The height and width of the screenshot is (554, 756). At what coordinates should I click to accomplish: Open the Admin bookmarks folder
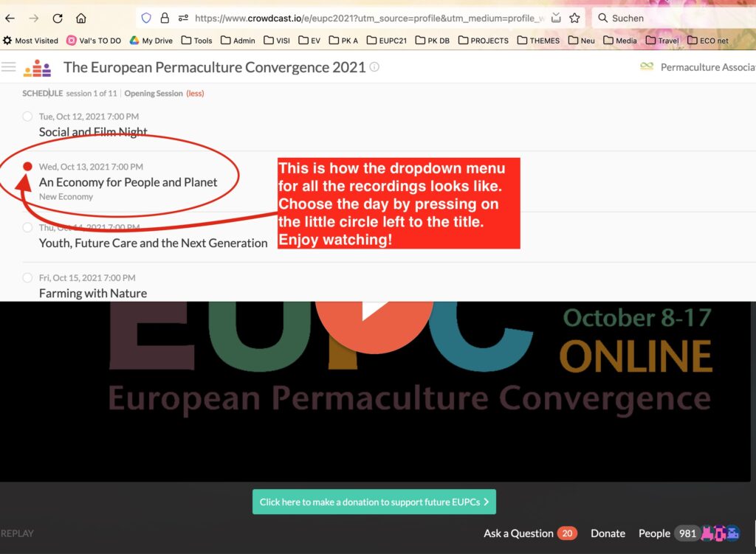[x=238, y=41]
